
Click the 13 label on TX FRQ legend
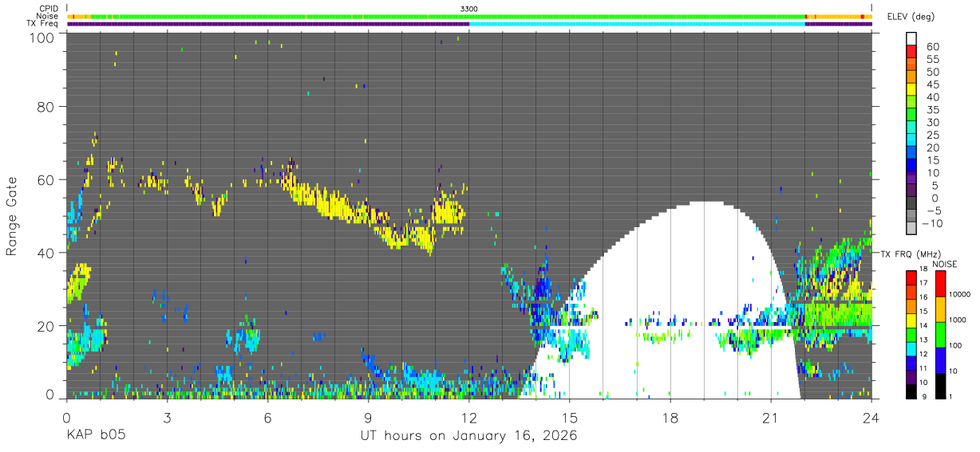click(923, 340)
